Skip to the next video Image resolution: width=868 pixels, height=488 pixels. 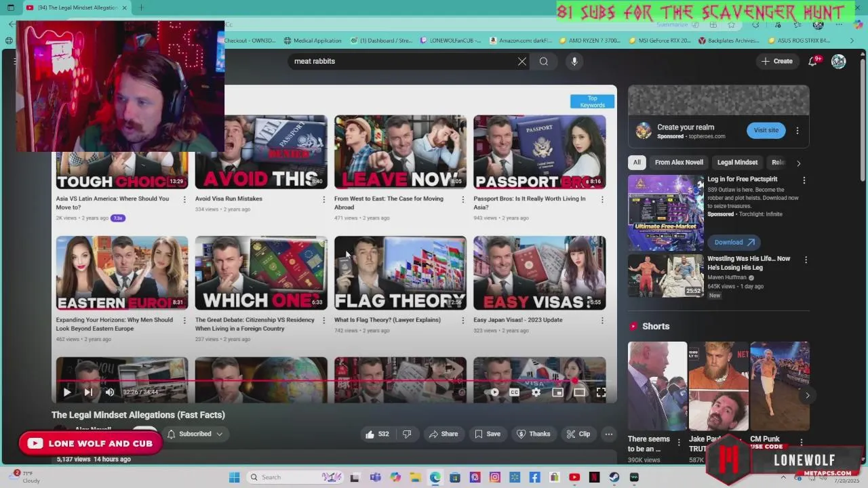(x=88, y=392)
